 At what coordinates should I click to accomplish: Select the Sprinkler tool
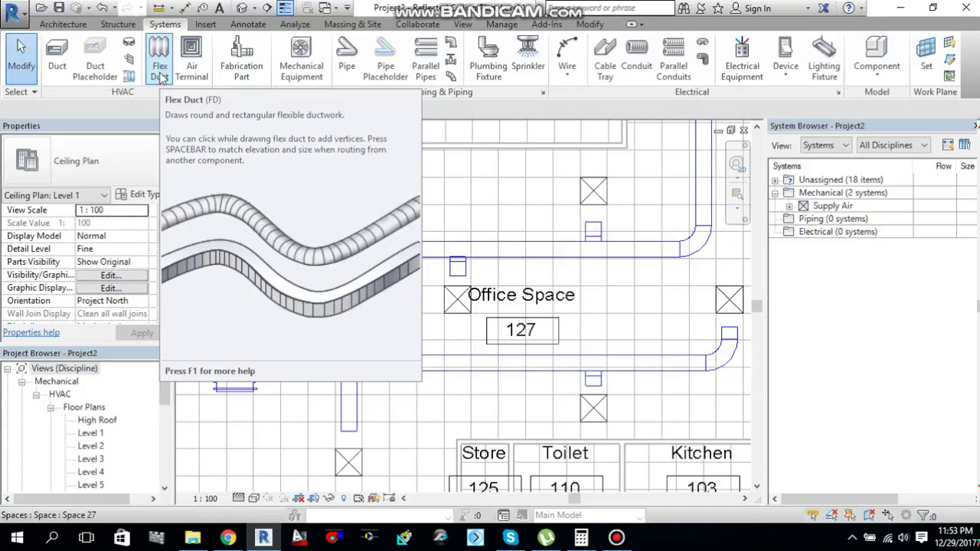[528, 55]
